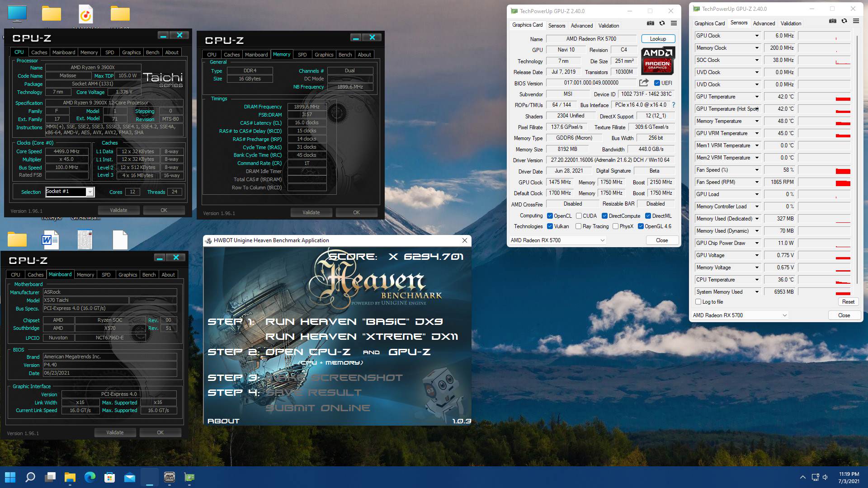Screen dimensions: 868x488
Task: Open SPD tab in CPU-Z Memory window
Action: click(302, 55)
